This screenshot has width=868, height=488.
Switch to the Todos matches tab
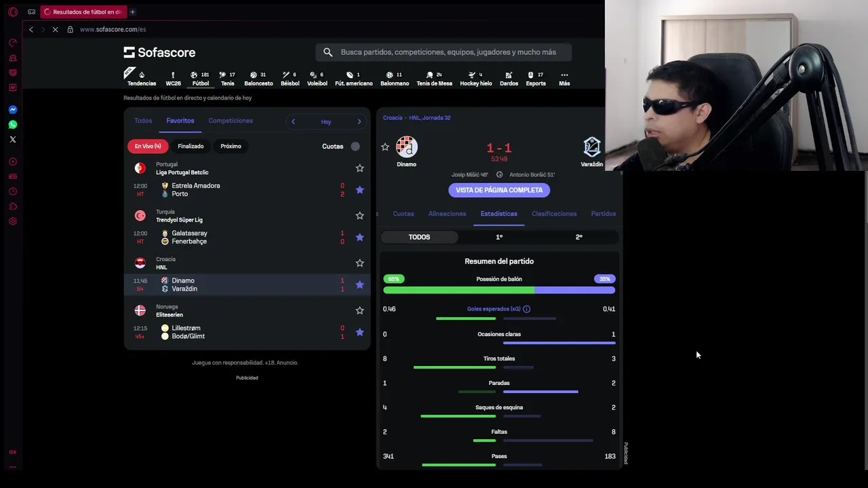point(143,121)
